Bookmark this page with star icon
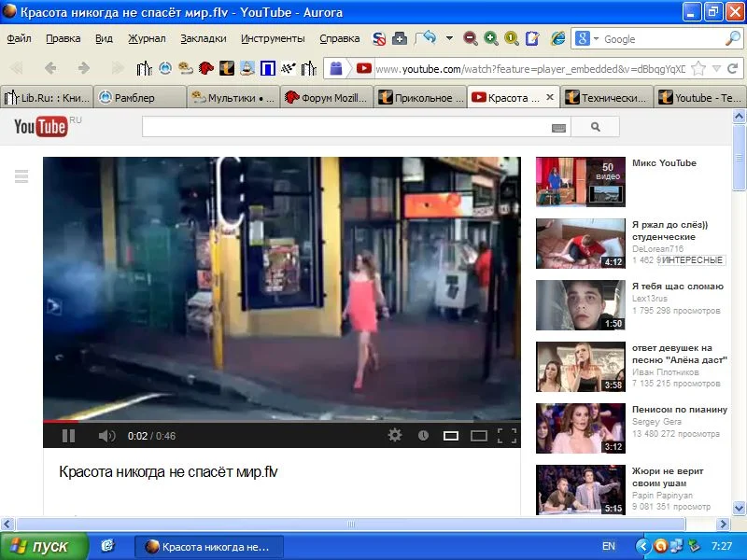The image size is (747, 560). point(698,69)
